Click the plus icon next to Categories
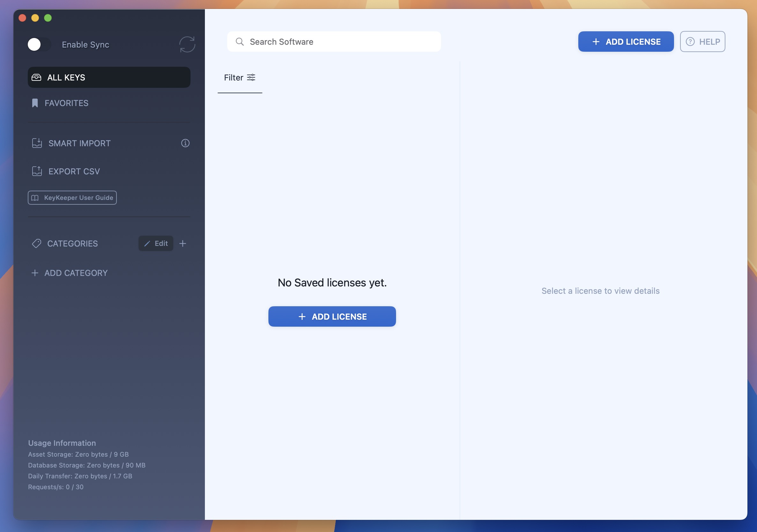 tap(183, 243)
